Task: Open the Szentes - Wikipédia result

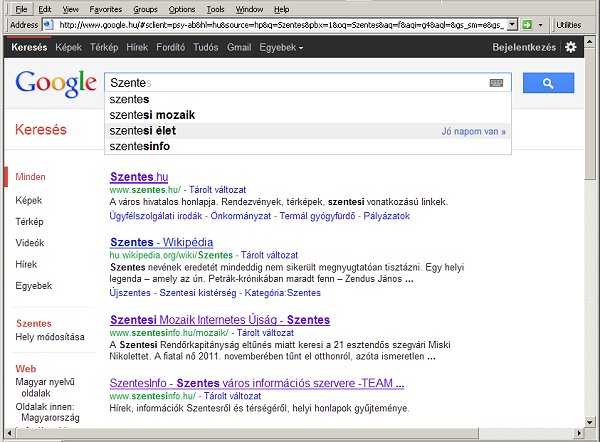Action: point(161,242)
